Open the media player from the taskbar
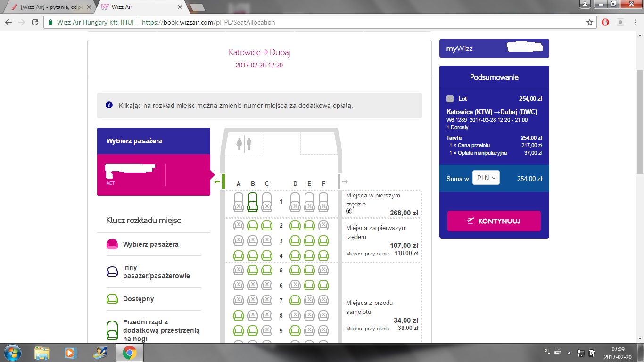Screen dimensions: 644x362 70,352
